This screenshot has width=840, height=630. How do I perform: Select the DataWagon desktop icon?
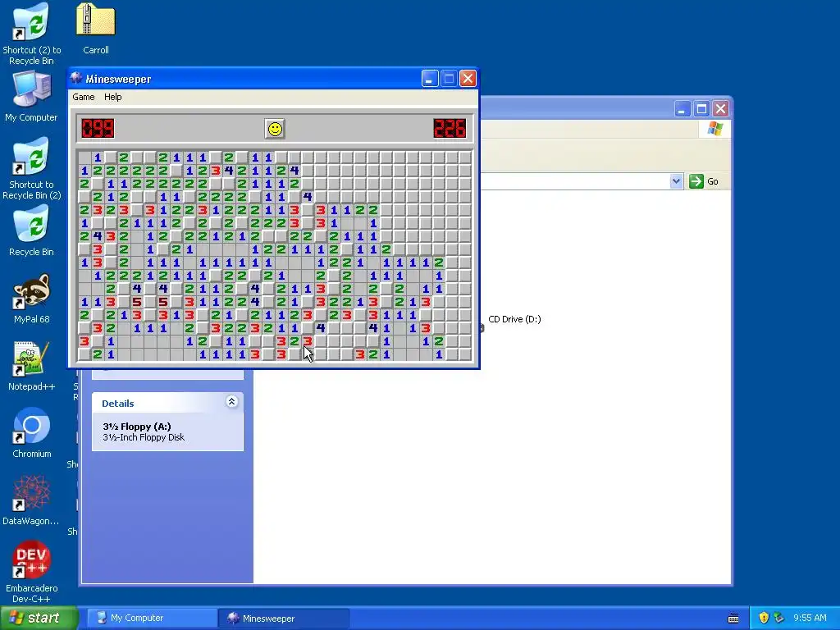point(31,500)
